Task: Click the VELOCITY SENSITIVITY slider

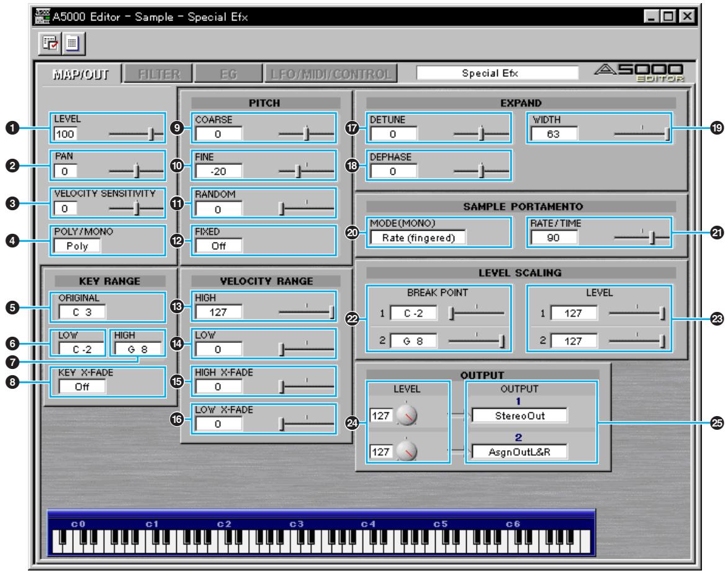Action: (135, 208)
